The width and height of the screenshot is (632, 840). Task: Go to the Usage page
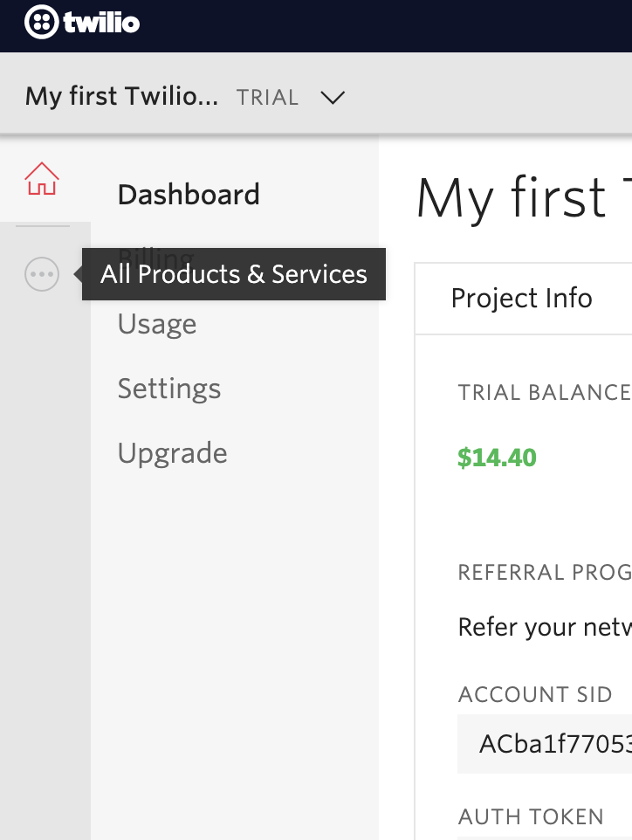click(157, 324)
